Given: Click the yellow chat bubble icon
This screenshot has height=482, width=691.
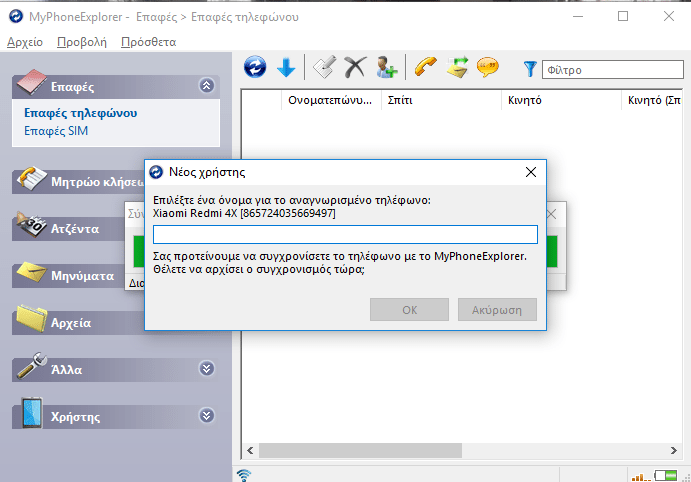Looking at the screenshot, I should tap(487, 67).
